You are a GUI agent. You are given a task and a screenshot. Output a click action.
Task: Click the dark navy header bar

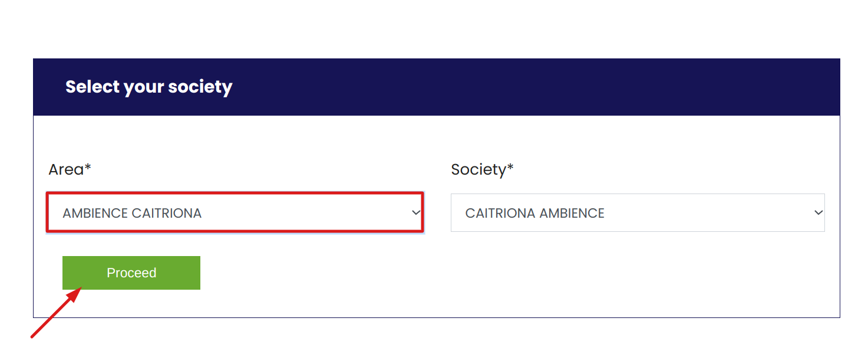click(530, 87)
